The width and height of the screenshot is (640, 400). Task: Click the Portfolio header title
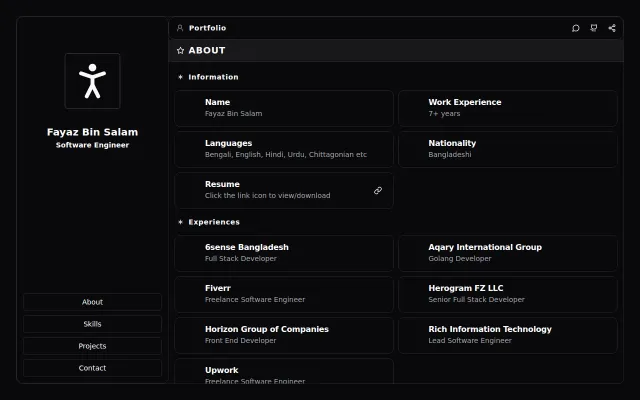tap(207, 28)
